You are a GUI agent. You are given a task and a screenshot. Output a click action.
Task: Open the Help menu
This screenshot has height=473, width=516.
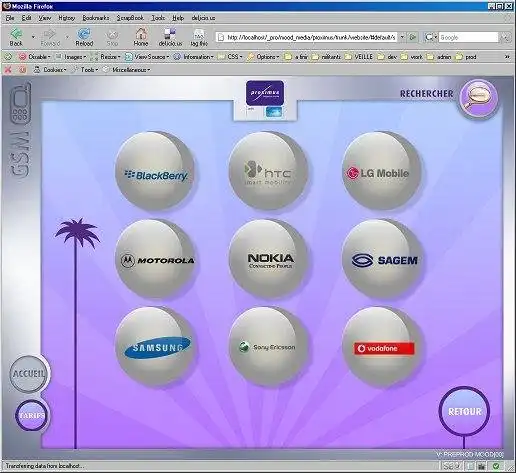(x=178, y=18)
